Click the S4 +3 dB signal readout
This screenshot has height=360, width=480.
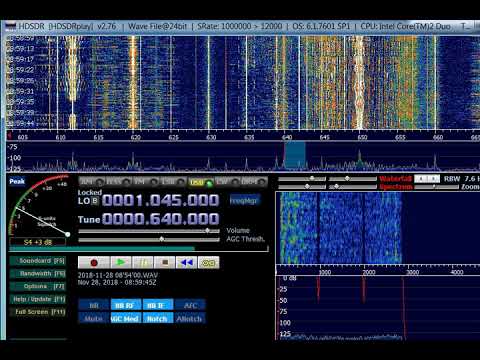(x=38, y=242)
